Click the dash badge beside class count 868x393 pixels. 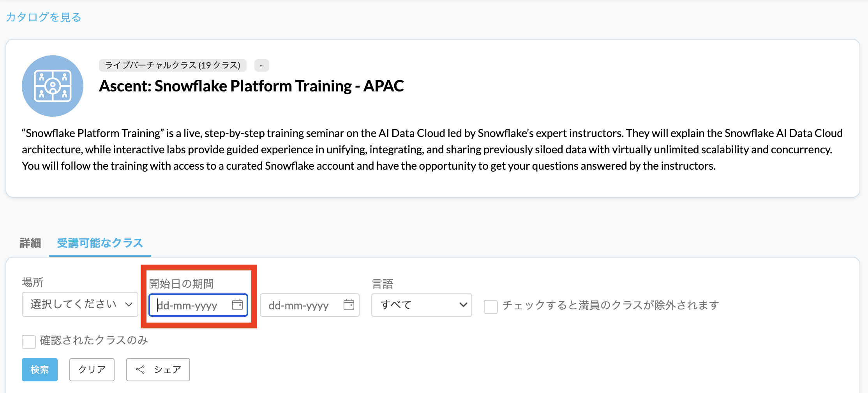(x=261, y=65)
